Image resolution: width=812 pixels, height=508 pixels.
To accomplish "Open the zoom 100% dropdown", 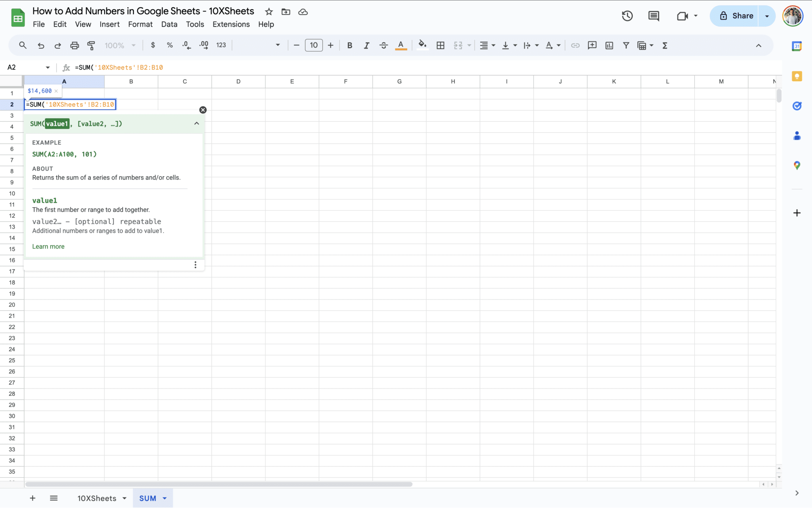I will tap(120, 45).
